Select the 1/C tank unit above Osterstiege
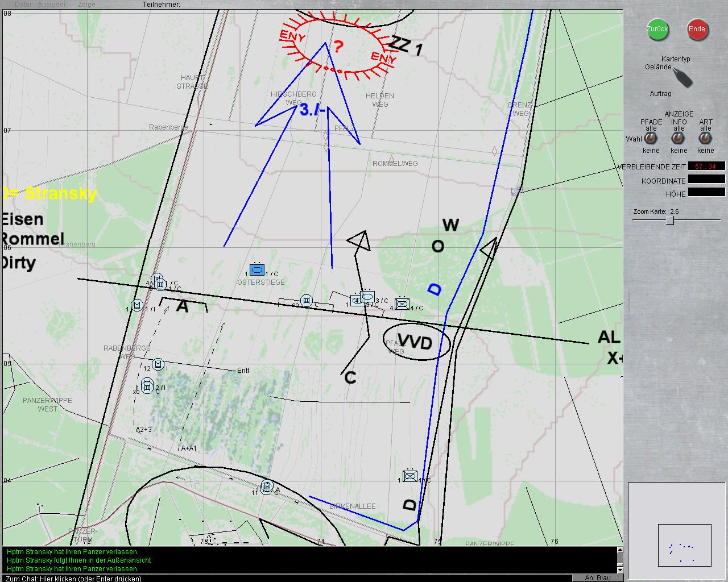This screenshot has width=728, height=582. coord(257,271)
